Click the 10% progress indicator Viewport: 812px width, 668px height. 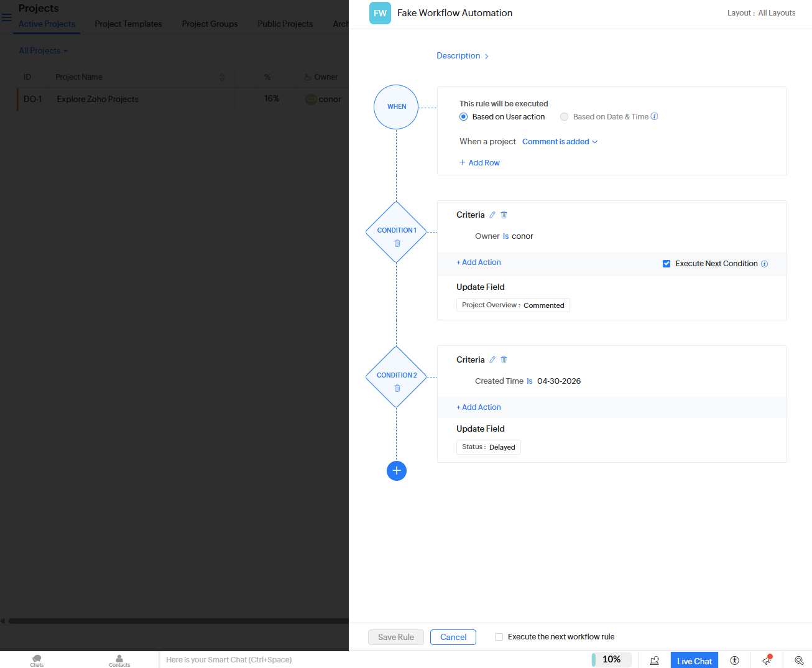(611, 659)
